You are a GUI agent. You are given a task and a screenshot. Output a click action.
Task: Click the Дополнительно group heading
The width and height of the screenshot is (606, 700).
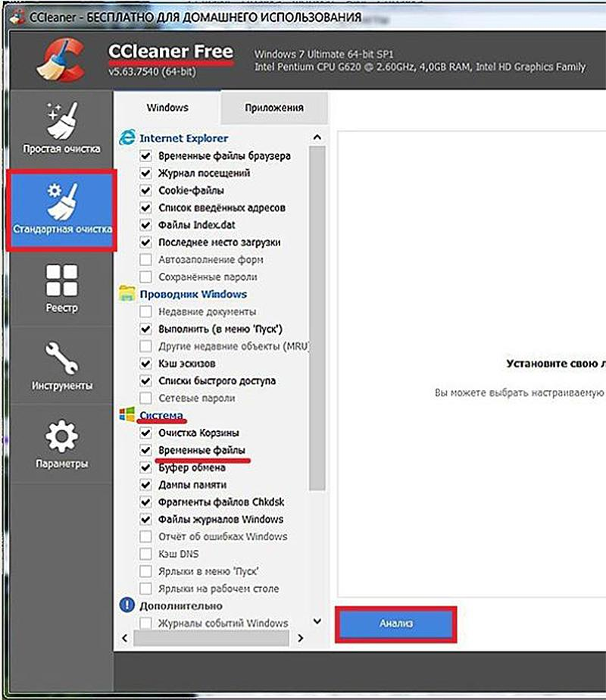click(181, 606)
